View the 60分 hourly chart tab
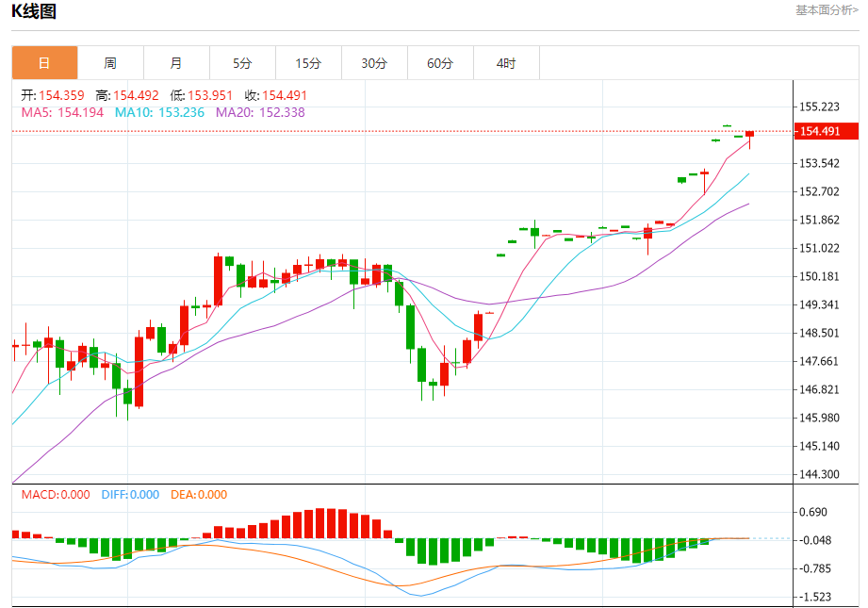 440,63
